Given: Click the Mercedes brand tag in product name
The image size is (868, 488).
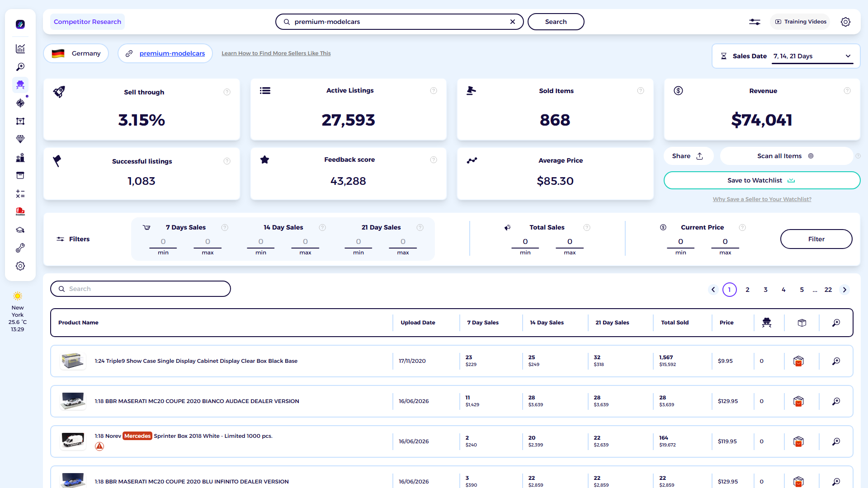Looking at the screenshot, I should pos(137,436).
